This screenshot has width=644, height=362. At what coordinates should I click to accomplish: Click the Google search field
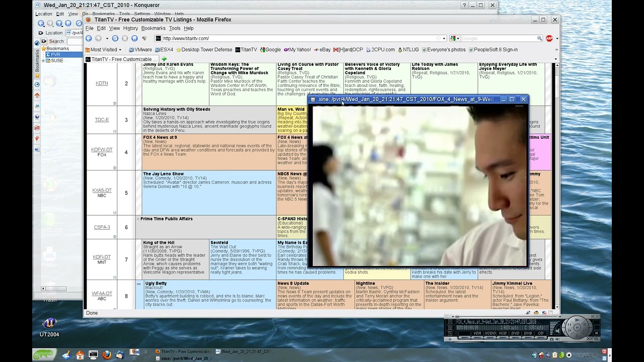tap(498, 38)
